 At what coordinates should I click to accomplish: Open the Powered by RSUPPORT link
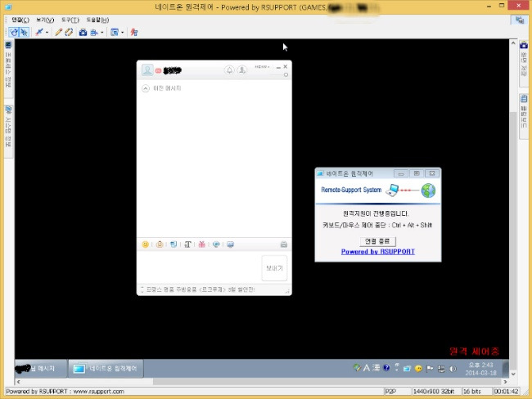tap(378, 252)
